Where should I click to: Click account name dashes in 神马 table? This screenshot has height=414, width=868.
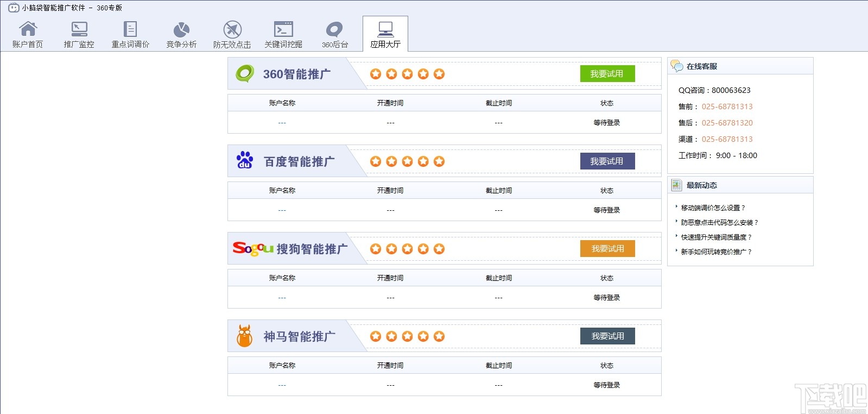click(x=282, y=385)
